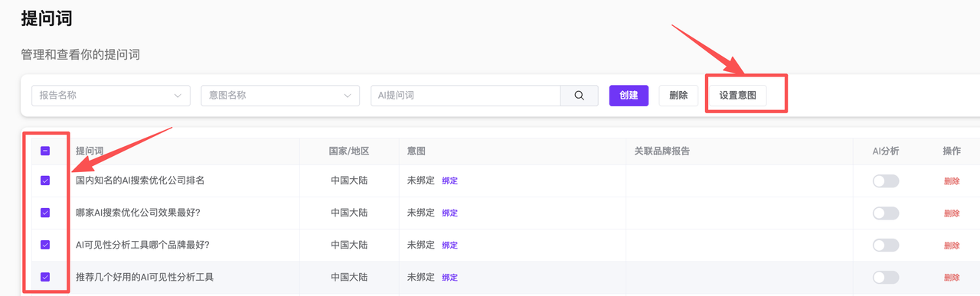980x296 pixels.
Task: Select the text 国内知名的AI搜索优化公司排名
Action: 140,181
